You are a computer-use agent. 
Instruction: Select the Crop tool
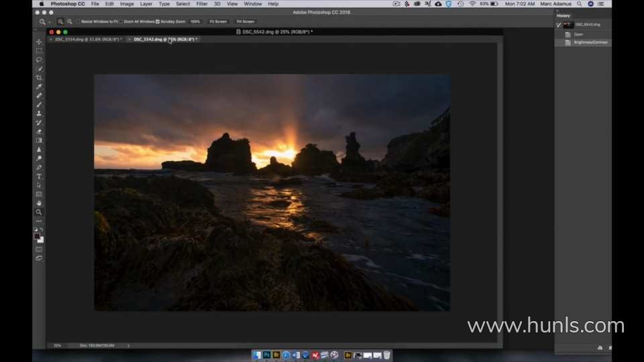(x=39, y=78)
